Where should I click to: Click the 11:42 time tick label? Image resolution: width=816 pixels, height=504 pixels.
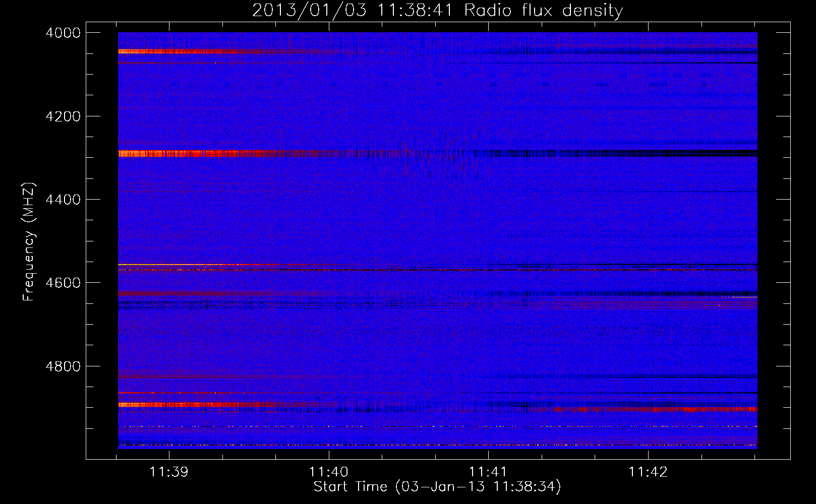(648, 472)
